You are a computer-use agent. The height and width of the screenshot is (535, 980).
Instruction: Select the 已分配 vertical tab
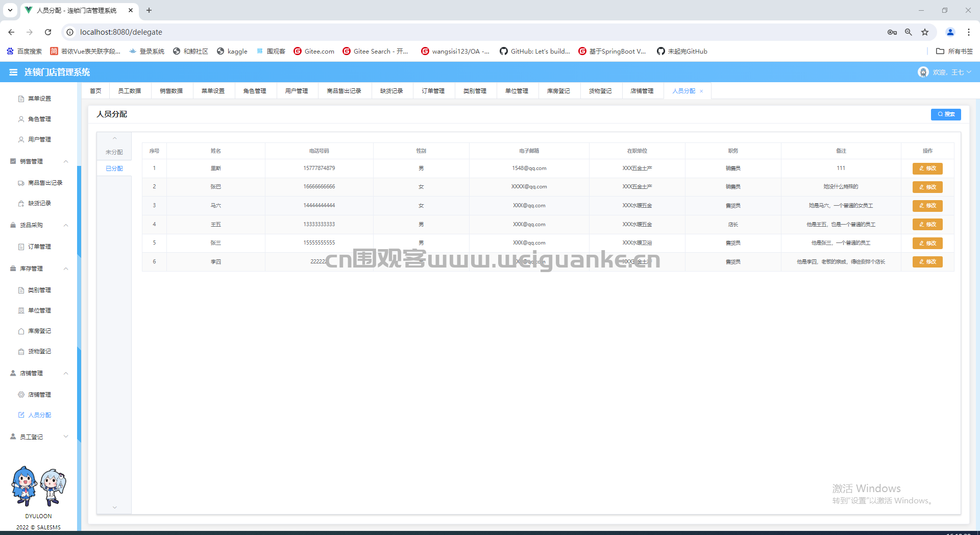click(114, 168)
